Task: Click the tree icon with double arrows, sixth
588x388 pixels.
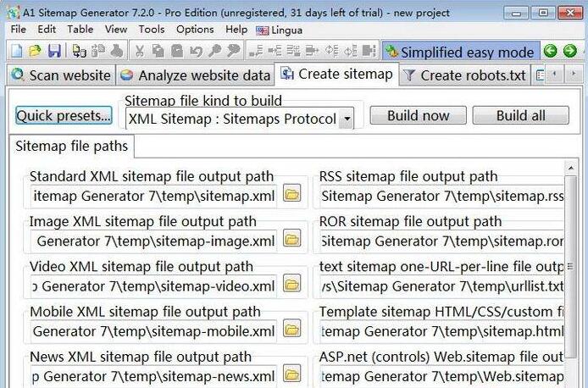Action: point(351,51)
